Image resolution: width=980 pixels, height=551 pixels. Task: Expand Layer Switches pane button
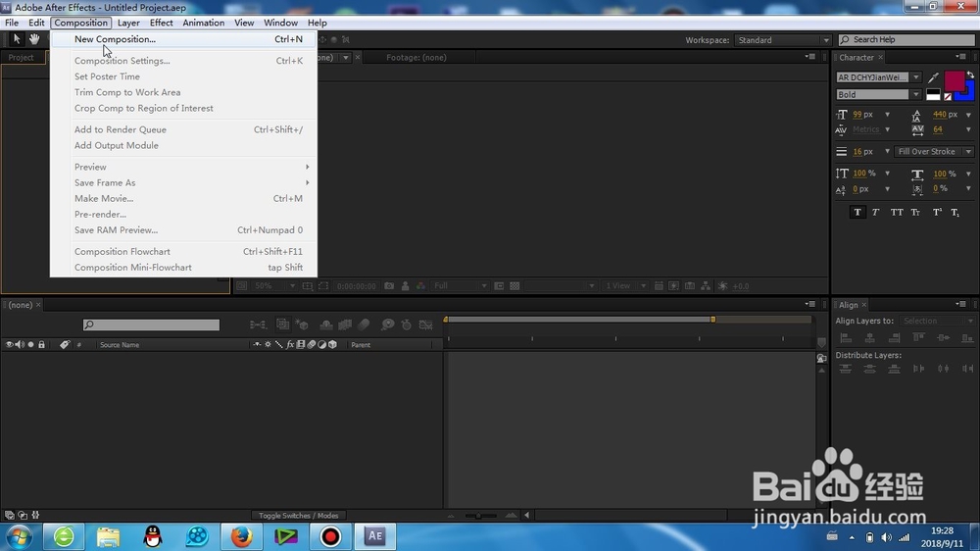[10, 516]
